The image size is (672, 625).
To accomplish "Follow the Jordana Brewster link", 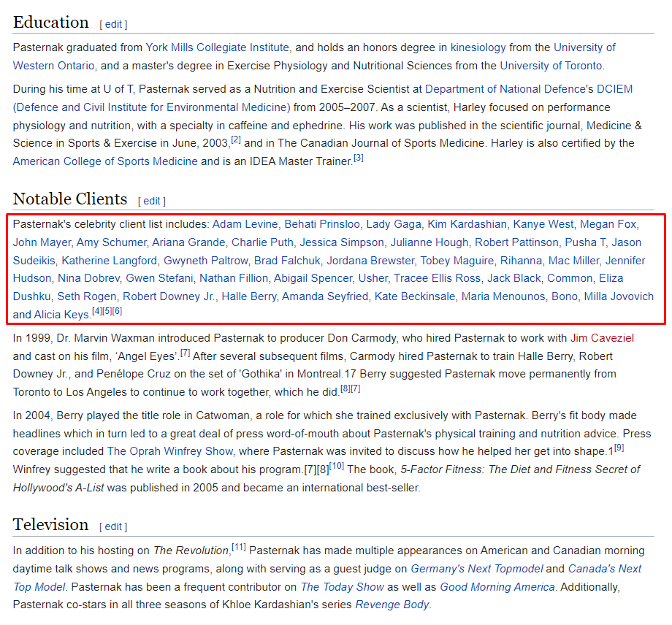I will point(370,261).
